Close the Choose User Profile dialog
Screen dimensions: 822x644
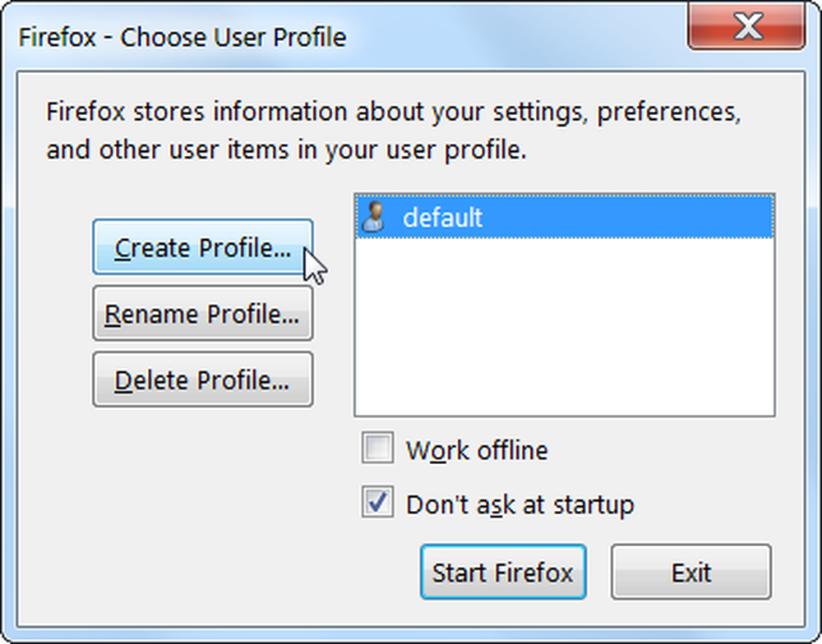click(x=746, y=26)
